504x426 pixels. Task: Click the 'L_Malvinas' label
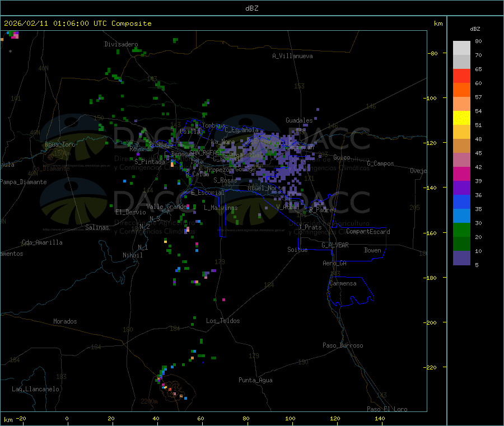(x=221, y=208)
